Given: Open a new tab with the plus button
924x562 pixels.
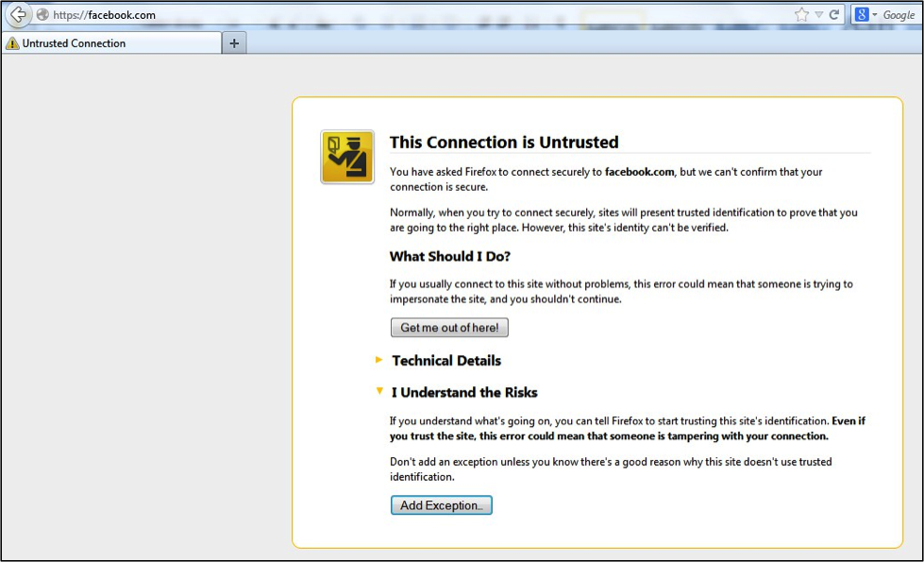Looking at the screenshot, I should [x=234, y=43].
